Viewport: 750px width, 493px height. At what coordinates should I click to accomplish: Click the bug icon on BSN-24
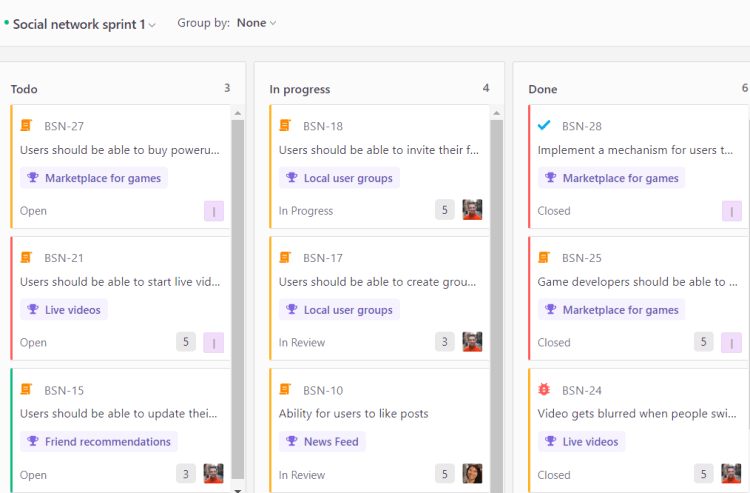(544, 390)
